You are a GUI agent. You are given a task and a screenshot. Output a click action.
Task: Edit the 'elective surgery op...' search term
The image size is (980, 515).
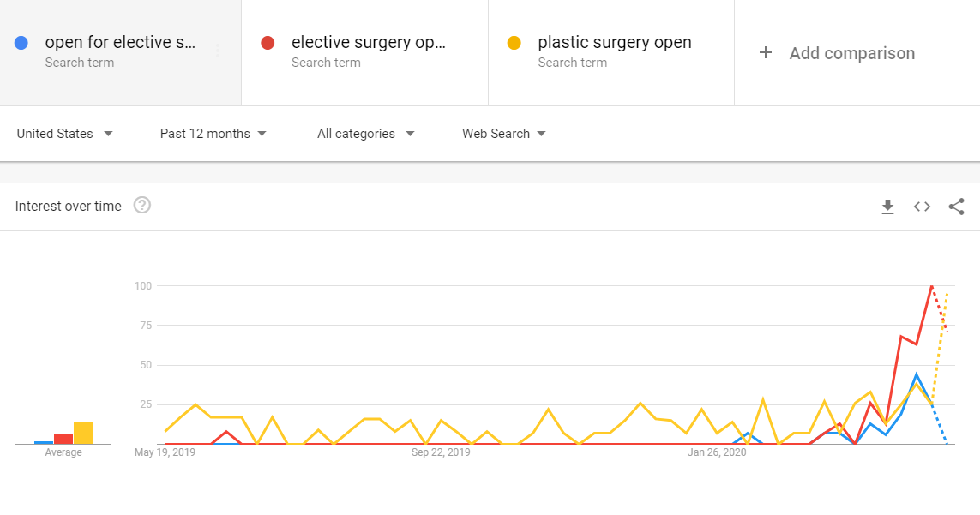tap(368, 42)
